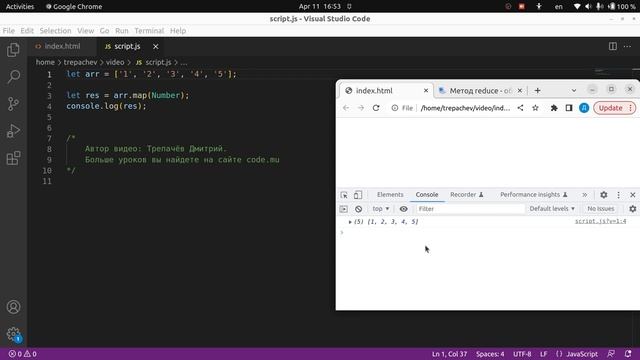Open the Run menu

tap(122, 31)
